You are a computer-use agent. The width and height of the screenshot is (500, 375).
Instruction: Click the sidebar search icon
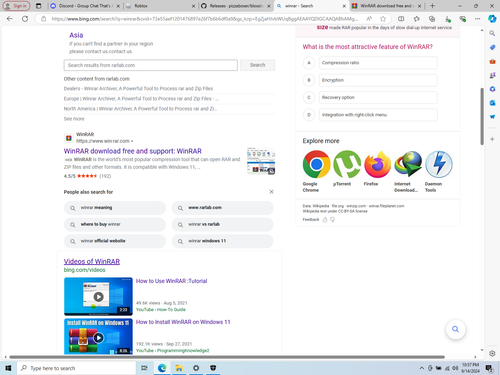[x=492, y=33]
